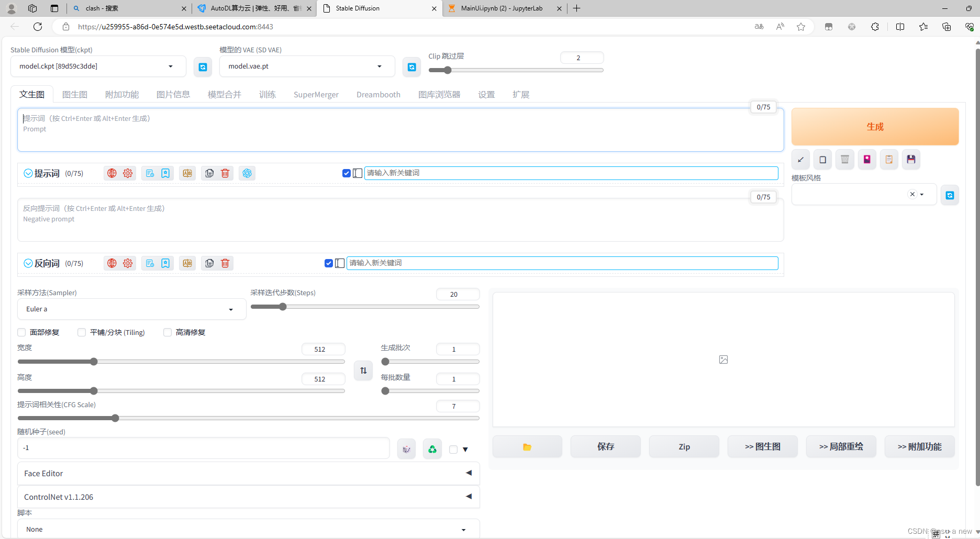Expand the ControlNet v1.1.206 section
Image resolution: width=980 pixels, height=539 pixels.
[249, 497]
